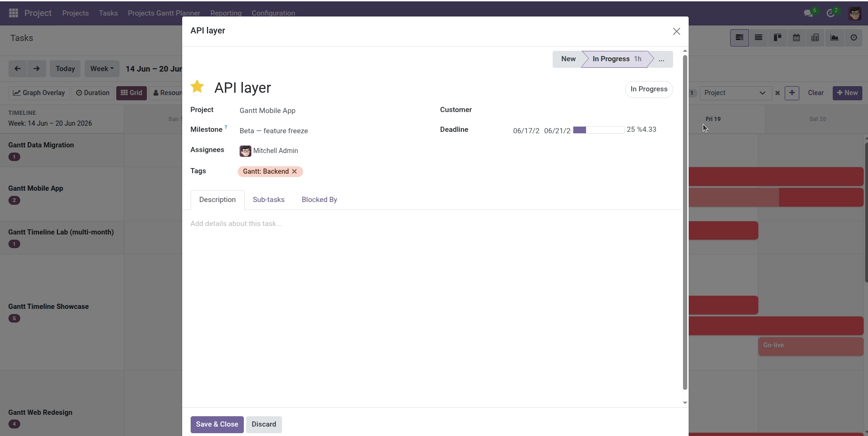Image resolution: width=868 pixels, height=436 pixels.
Task: Open the activities clock icon
Action: coord(831,13)
